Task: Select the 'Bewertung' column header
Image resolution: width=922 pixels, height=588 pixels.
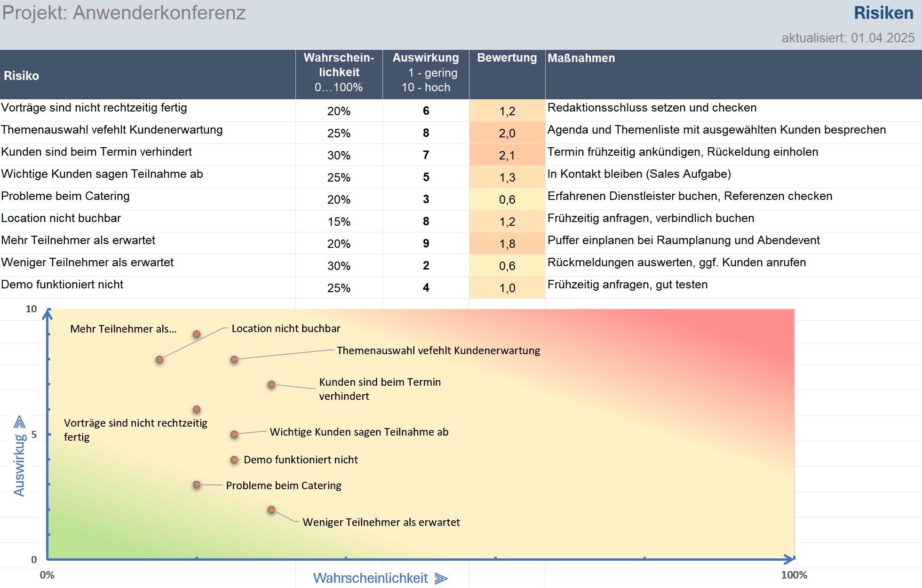Action: coord(507,75)
